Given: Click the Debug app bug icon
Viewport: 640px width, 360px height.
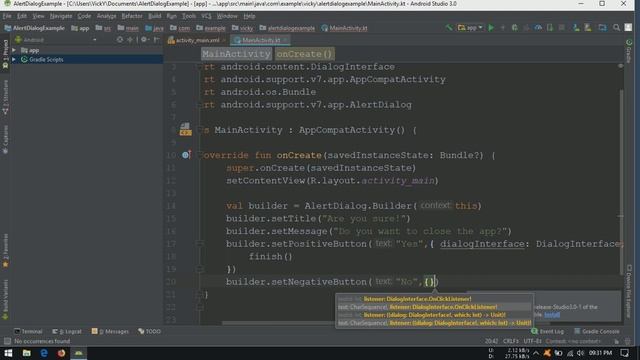Looking at the screenshot, I should (515, 28).
